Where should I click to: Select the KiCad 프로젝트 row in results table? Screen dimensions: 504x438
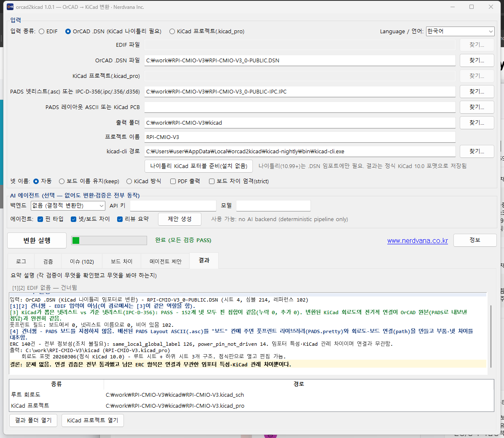251,406
